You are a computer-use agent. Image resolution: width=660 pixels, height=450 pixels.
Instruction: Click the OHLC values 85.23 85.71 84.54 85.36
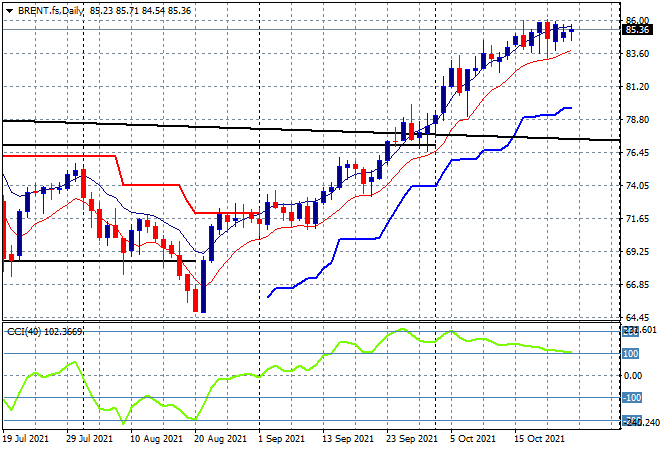[140, 11]
